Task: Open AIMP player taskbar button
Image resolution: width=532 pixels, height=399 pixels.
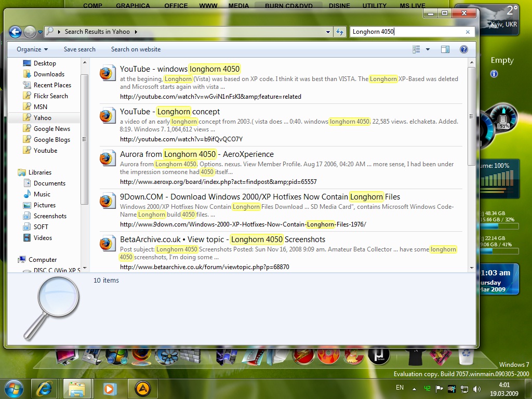Action: click(x=142, y=389)
